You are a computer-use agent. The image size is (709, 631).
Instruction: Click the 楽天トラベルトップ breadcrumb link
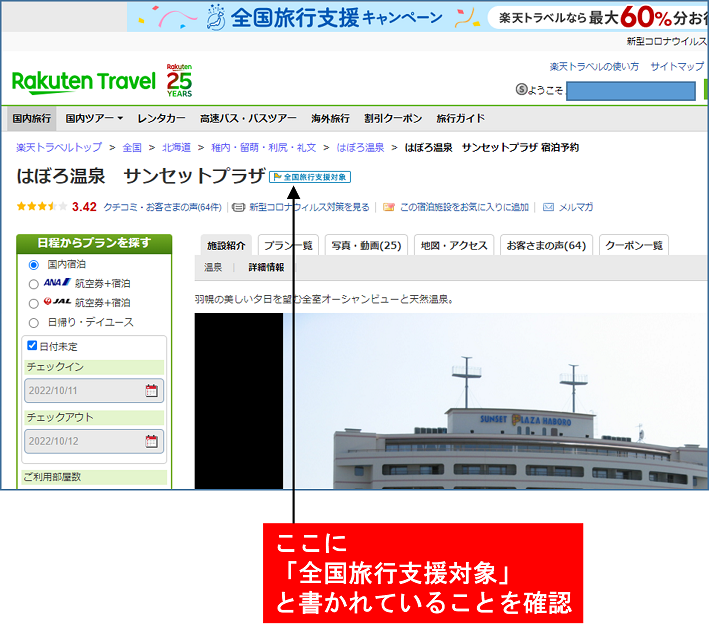pos(59,147)
